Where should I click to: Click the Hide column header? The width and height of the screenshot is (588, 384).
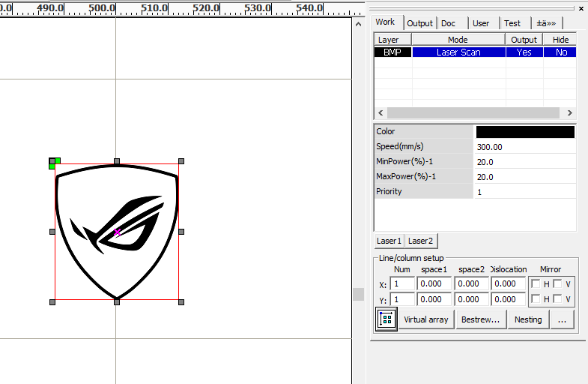[560, 40]
